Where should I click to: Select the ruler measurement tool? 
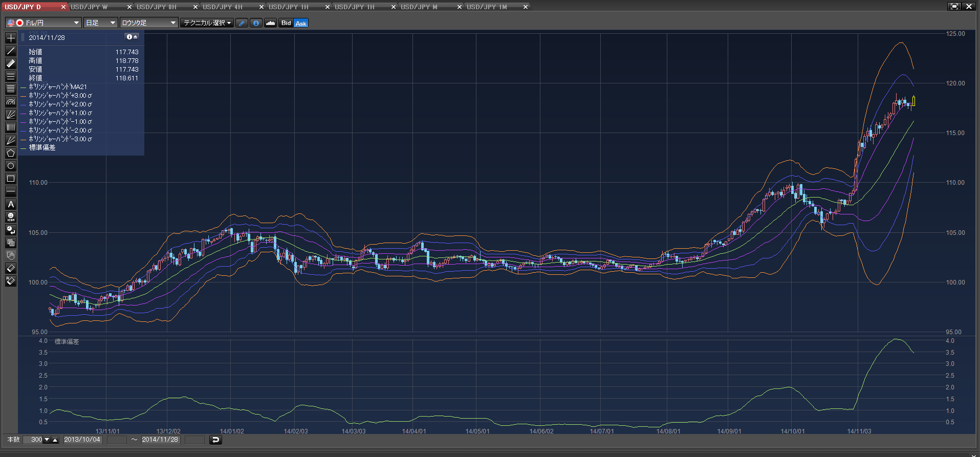pyautogui.click(x=11, y=63)
